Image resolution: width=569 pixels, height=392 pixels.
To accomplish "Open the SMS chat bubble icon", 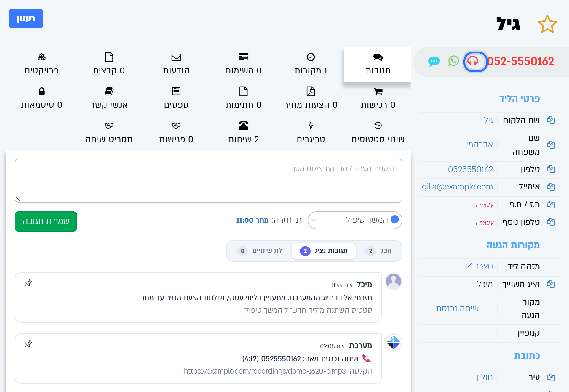I will point(434,61).
